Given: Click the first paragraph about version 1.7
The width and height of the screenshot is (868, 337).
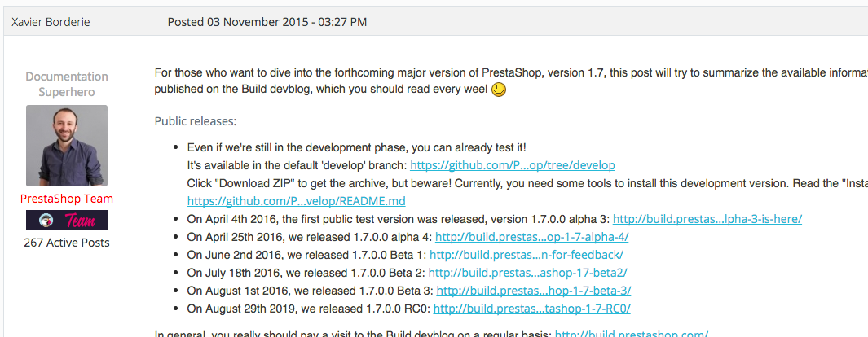Looking at the screenshot, I should click(505, 72).
